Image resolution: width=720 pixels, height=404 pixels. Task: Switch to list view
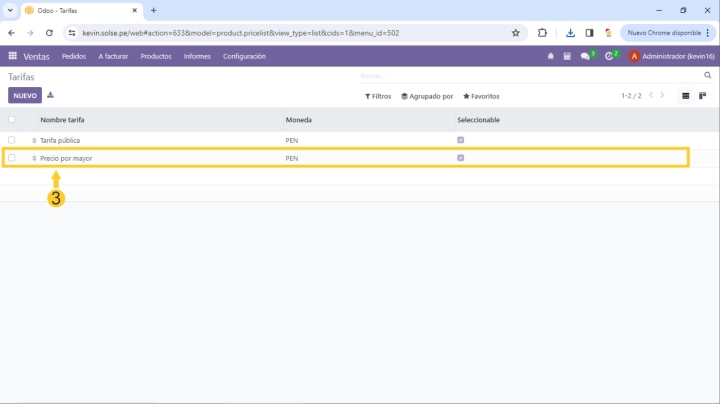point(686,96)
